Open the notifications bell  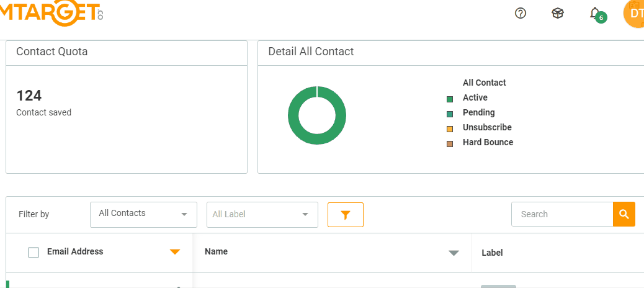596,14
